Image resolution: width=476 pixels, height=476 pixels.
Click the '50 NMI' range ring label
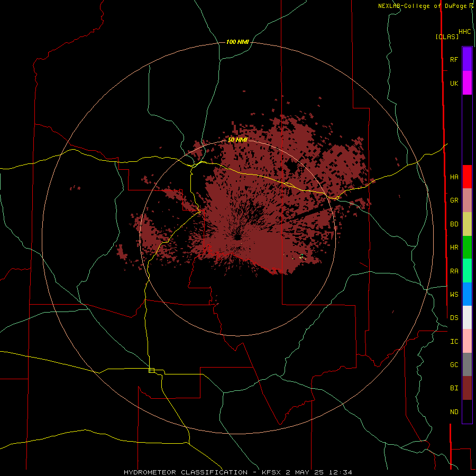[237, 140]
